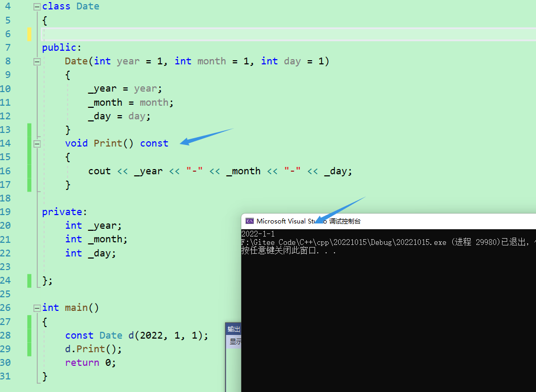The height and width of the screenshot is (392, 536).
Task: Click line number 28 in gutter
Action: (5, 335)
